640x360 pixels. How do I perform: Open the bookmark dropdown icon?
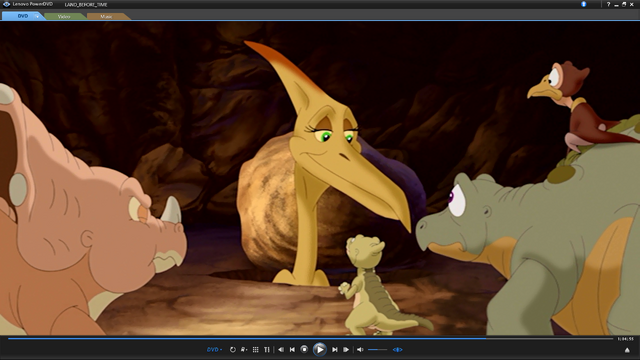pyautogui.click(x=244, y=349)
